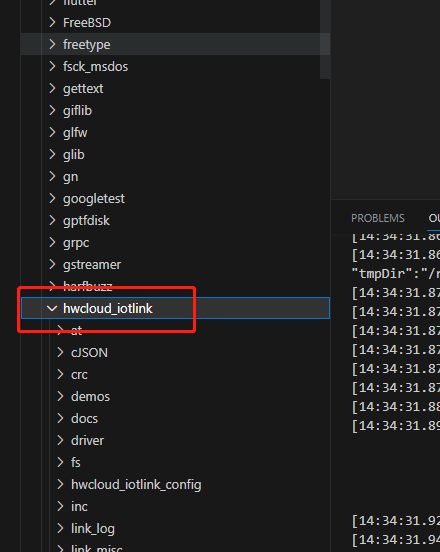Select the gettext folder name

[83, 89]
